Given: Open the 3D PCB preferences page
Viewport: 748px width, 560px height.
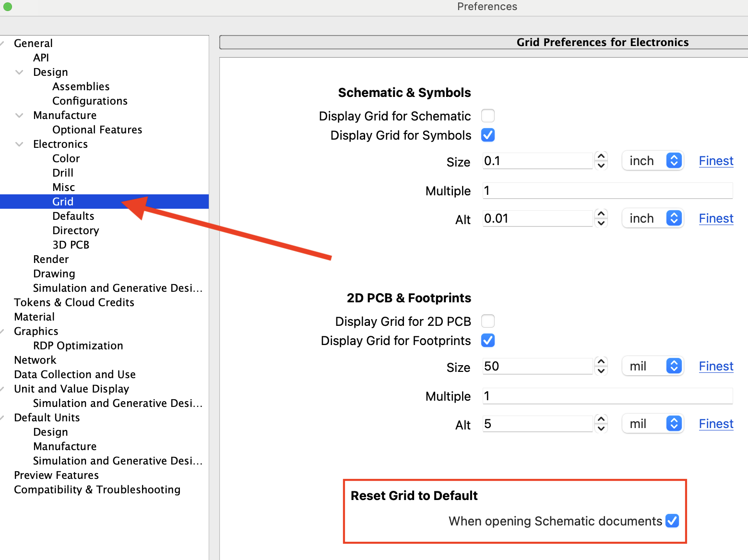Looking at the screenshot, I should (71, 244).
